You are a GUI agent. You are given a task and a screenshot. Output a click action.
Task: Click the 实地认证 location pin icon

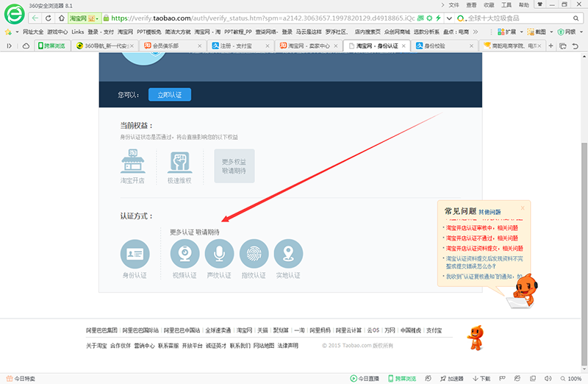288,254
